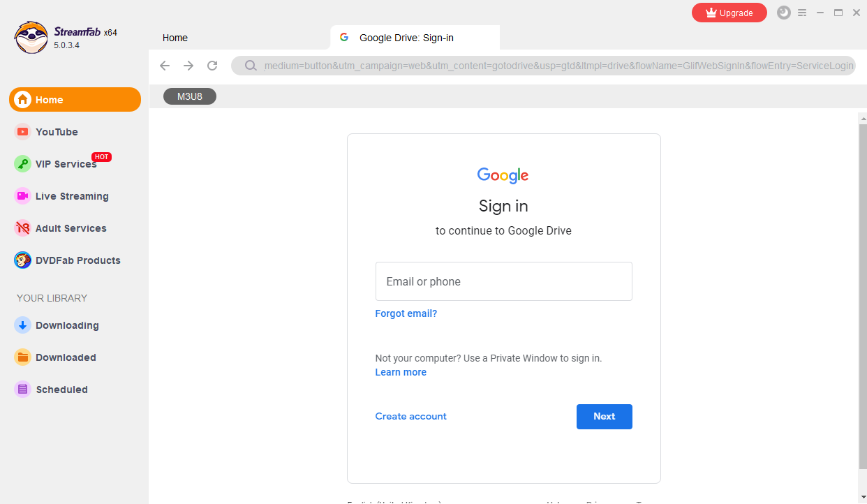Click the Forgot email? link

(406, 313)
